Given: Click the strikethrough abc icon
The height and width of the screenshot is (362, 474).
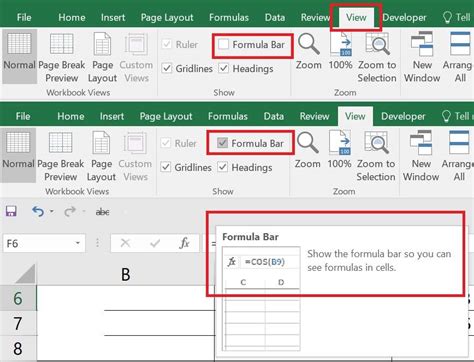Looking at the screenshot, I should pos(102,212).
